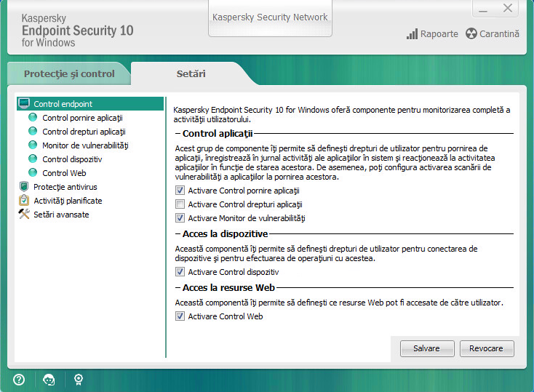The width and height of the screenshot is (534, 392).
Task: Click the Setări avansate tools icon
Action: tap(24, 215)
